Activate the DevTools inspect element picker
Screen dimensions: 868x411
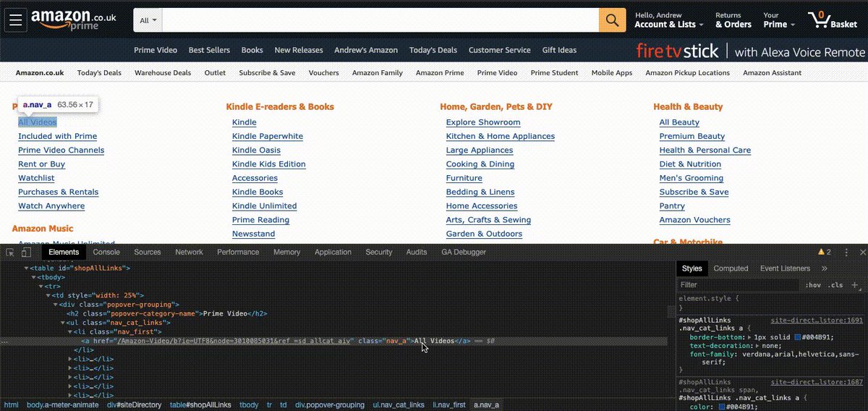click(x=10, y=252)
